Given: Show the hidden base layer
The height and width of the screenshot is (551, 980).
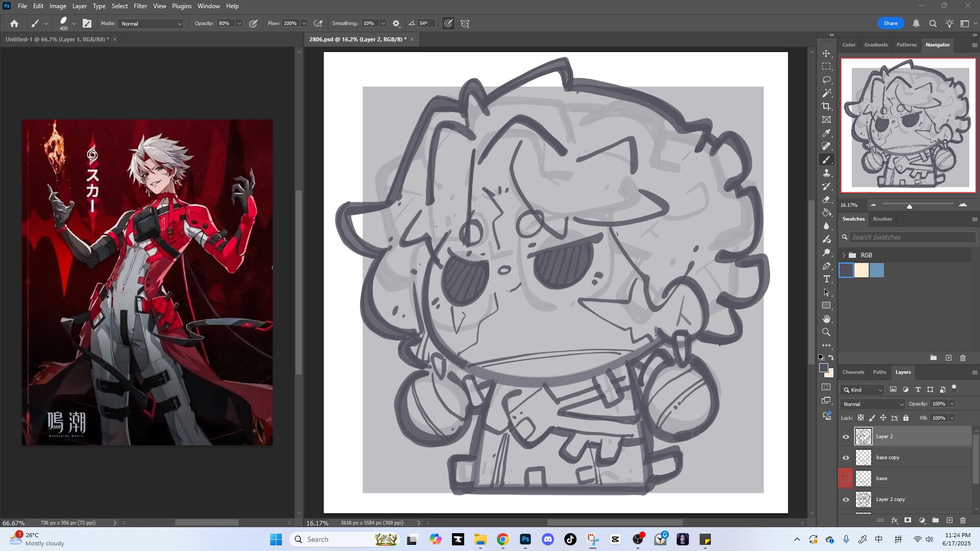Looking at the screenshot, I should [846, 478].
